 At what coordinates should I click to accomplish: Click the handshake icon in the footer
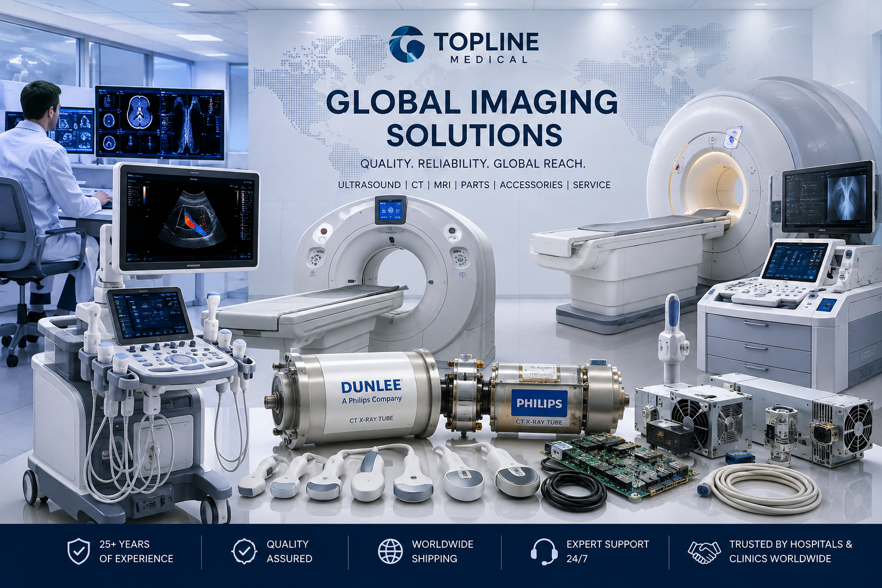[x=704, y=552]
